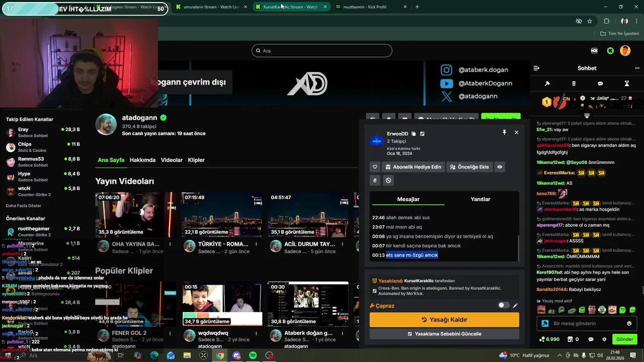Open Eray channel from followed list
Image resolution: width=644 pixels, height=362 pixels.
tap(43, 132)
